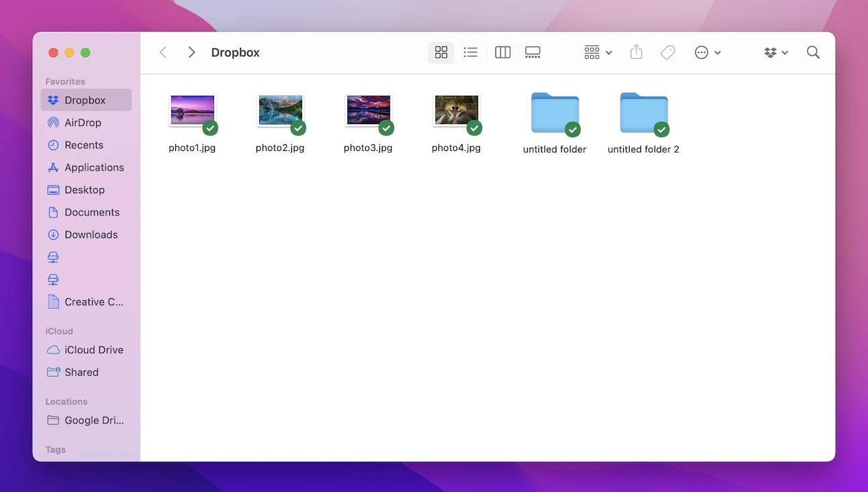Viewport: 868px width, 492px height.
Task: Open Google Drive under Locations
Action: click(x=93, y=420)
